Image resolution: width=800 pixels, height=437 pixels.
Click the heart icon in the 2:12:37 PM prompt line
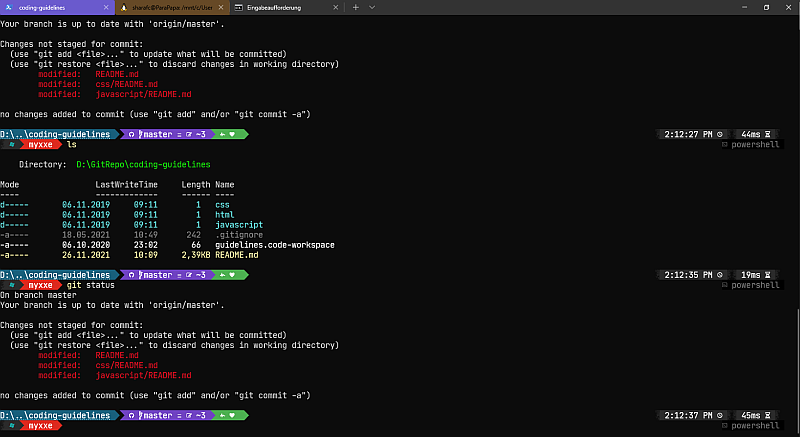click(x=232, y=416)
